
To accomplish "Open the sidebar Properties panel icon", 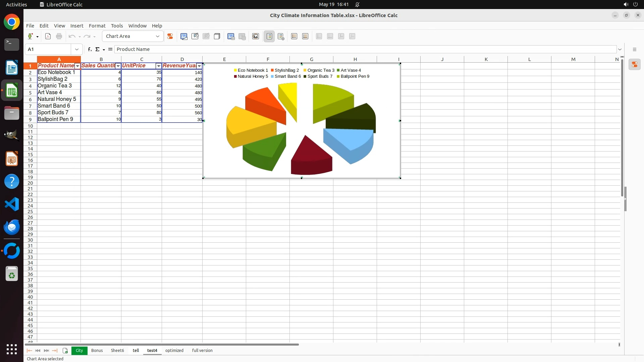I will point(634,65).
